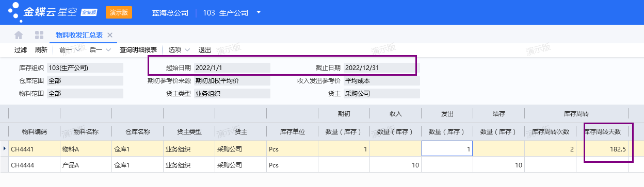
Task: Expand the 前一 dropdown arrow
Action: [78, 50]
